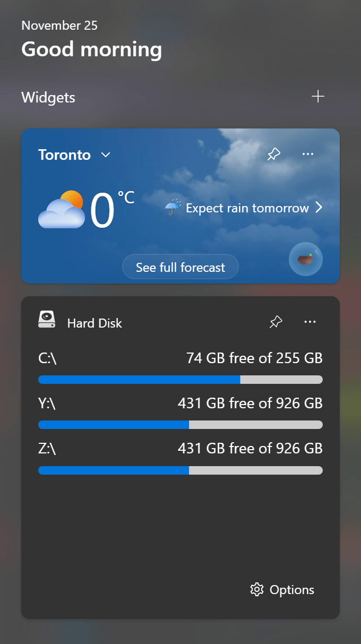Add a new widget with the plus icon
361x644 pixels.
pos(317,96)
